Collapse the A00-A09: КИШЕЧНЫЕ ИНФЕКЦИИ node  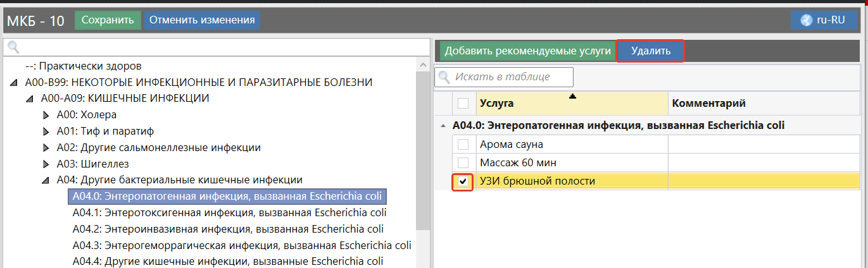[x=30, y=99]
